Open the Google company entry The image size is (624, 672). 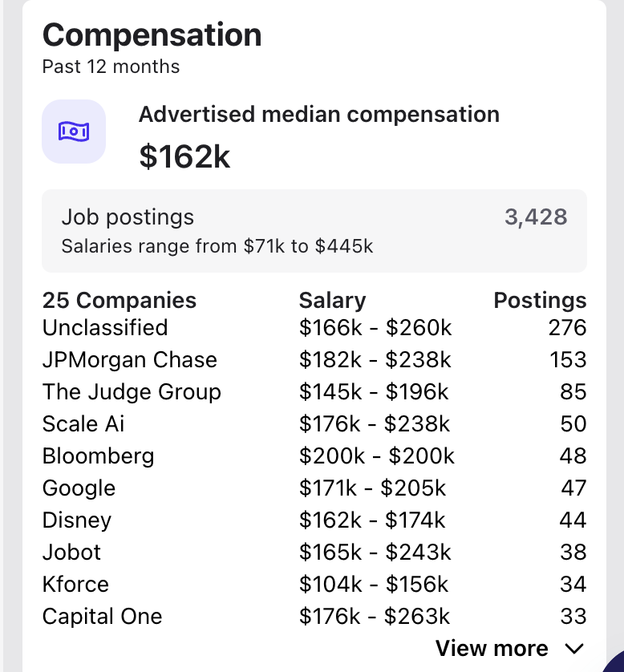coord(79,488)
